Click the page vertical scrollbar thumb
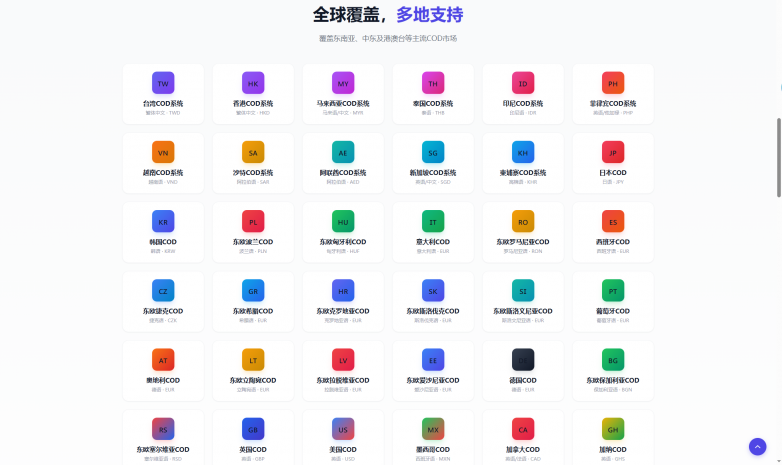The height and width of the screenshot is (465, 782). (779, 158)
